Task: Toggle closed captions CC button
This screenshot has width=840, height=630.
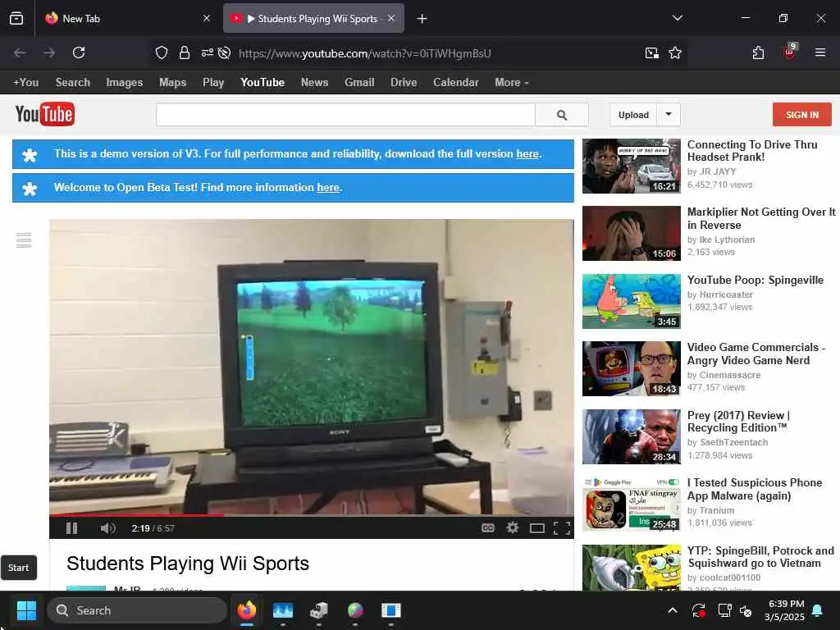Action: click(487, 528)
